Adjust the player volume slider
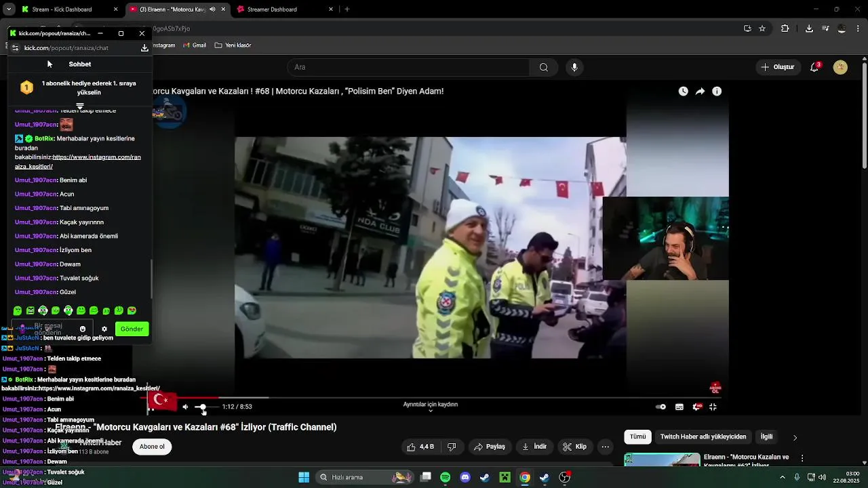868x488 pixels. (x=206, y=407)
